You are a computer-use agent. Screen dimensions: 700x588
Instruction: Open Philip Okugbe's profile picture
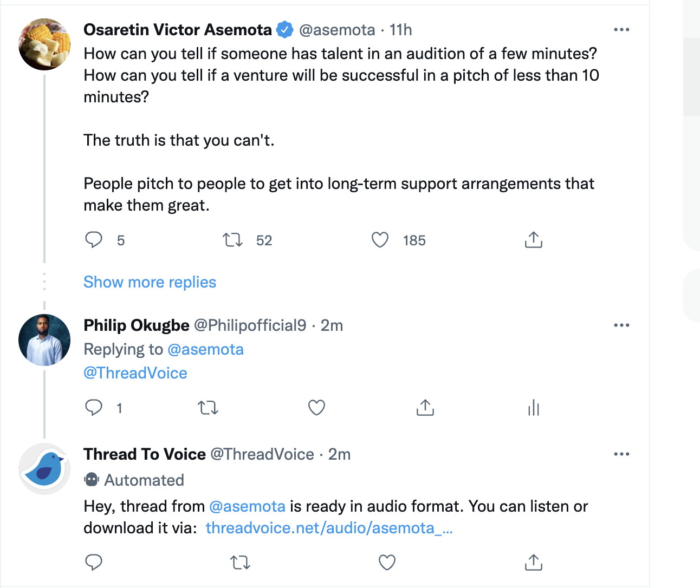tap(44, 340)
